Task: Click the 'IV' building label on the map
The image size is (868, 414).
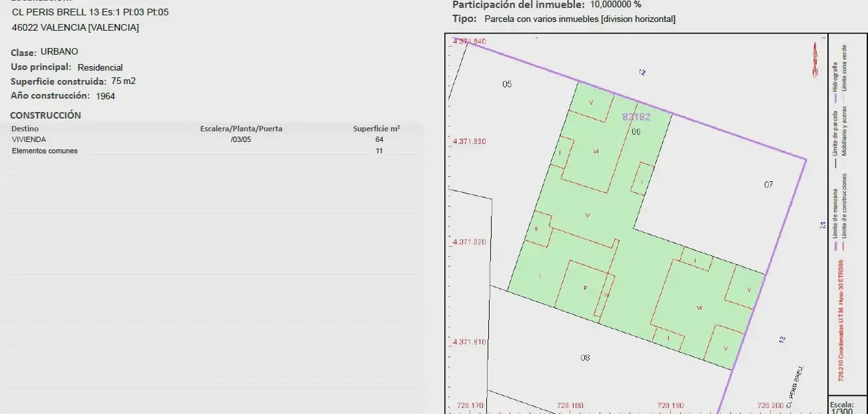Action: [x=607, y=295]
